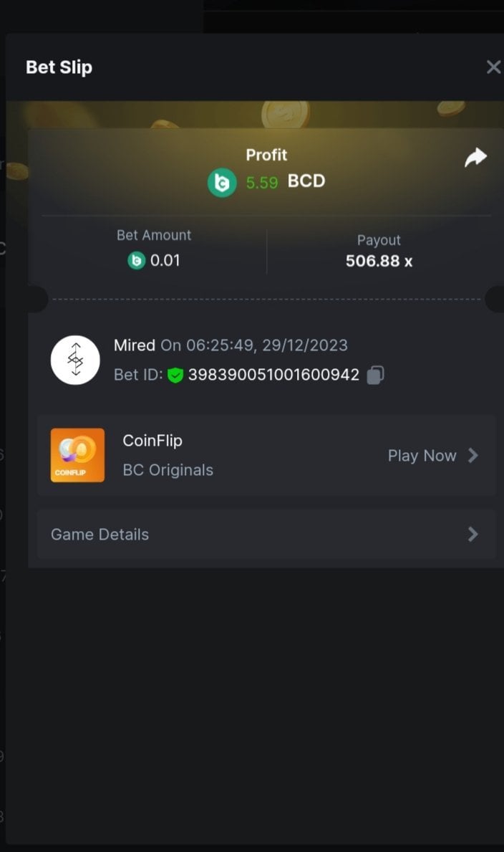Expand Game Details with its chevron

coord(472,534)
